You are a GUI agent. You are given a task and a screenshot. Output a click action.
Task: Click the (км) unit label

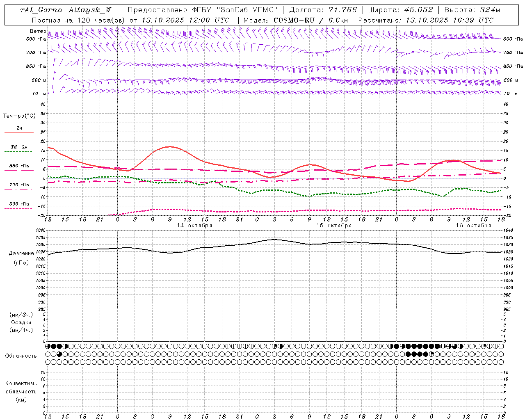click(21, 399)
